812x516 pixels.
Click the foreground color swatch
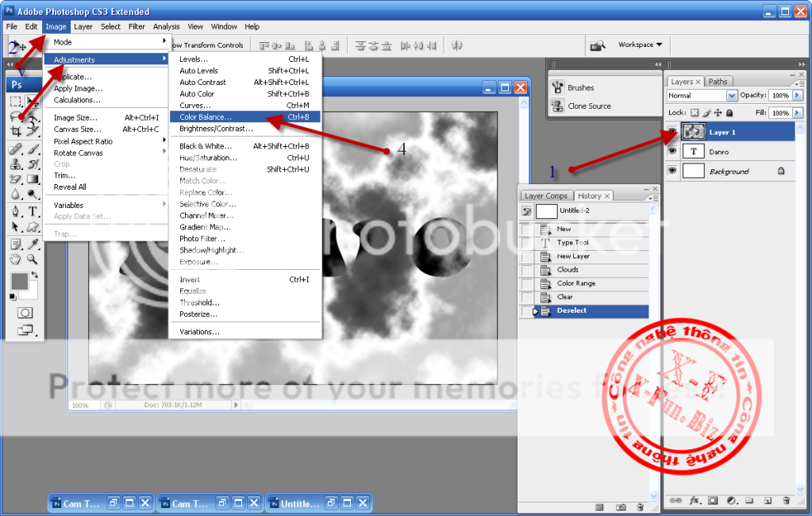[x=19, y=281]
